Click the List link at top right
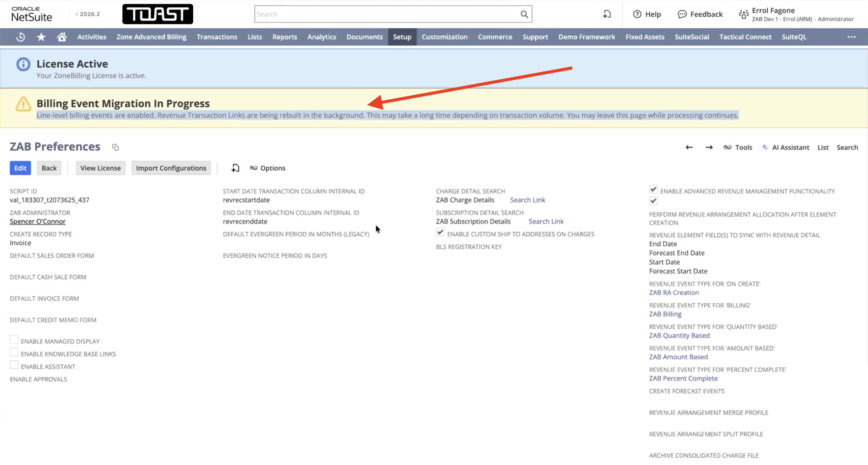 pyautogui.click(x=823, y=147)
